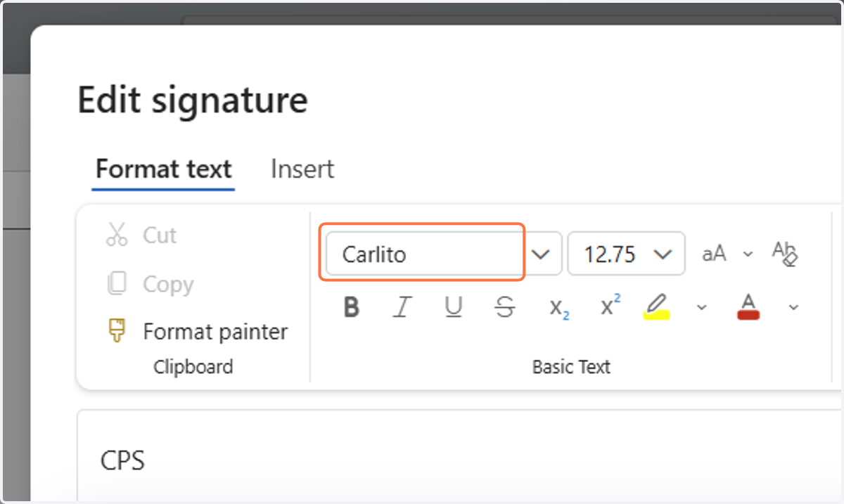The image size is (844, 504).
Task: Click the Change case aA icon
Action: click(x=714, y=254)
